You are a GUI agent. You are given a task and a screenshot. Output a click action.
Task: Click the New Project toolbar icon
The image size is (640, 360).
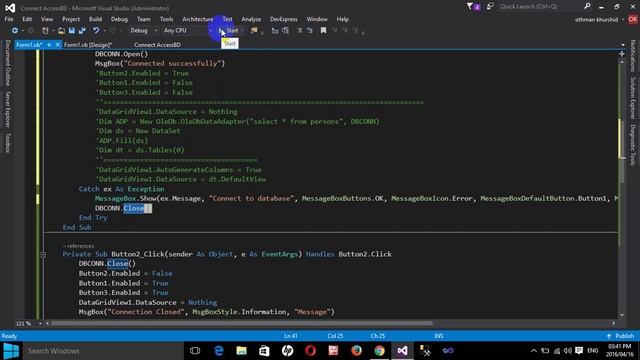coord(45,31)
